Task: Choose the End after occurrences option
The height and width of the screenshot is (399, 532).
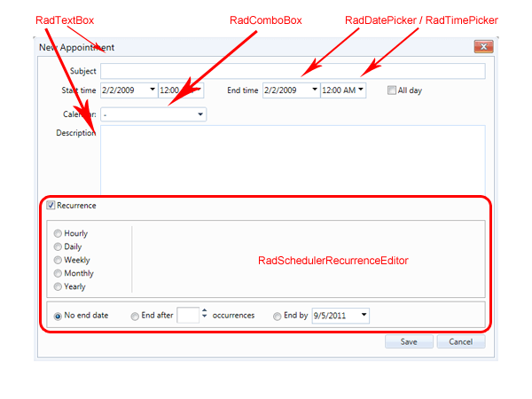Action: coord(135,316)
